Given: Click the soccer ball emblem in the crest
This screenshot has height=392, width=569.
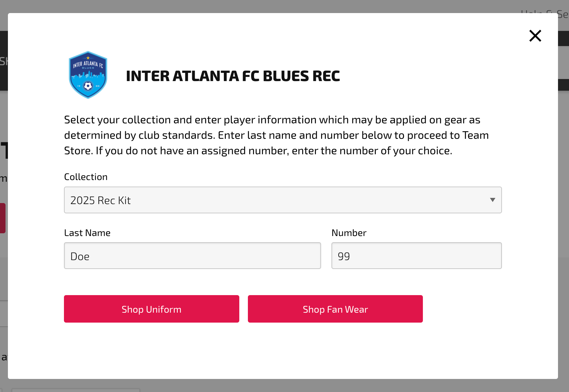Looking at the screenshot, I should point(88,86).
